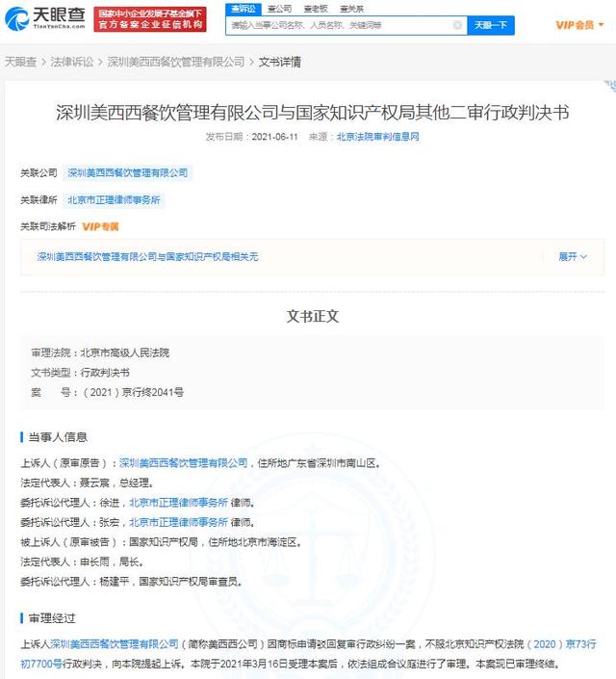Click case number (2021)京行终2041号
Image resolution: width=616 pixels, height=679 pixels.
133,392
